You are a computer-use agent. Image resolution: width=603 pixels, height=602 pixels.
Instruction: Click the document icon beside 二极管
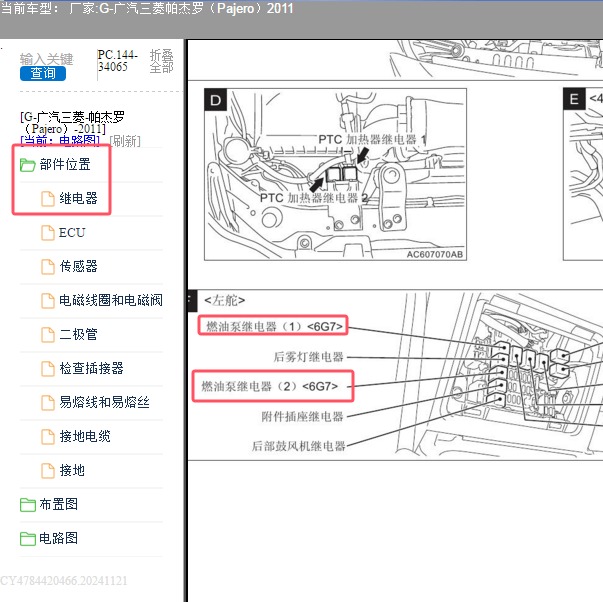click(48, 334)
